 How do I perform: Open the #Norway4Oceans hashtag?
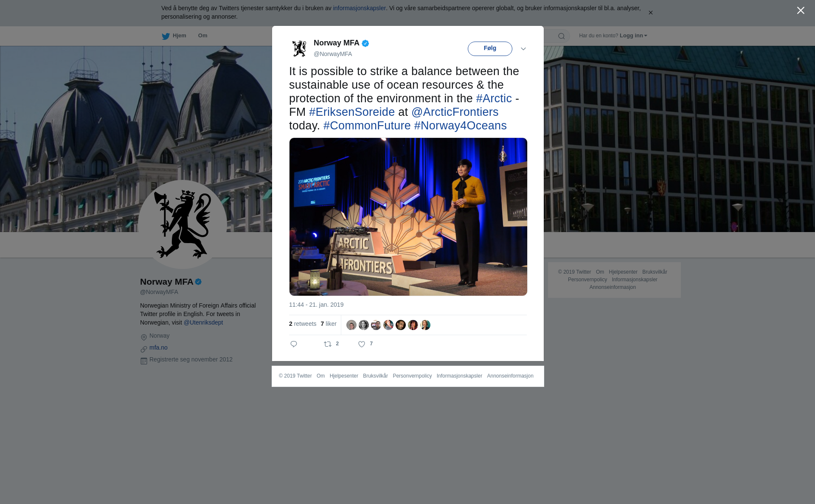click(x=460, y=126)
